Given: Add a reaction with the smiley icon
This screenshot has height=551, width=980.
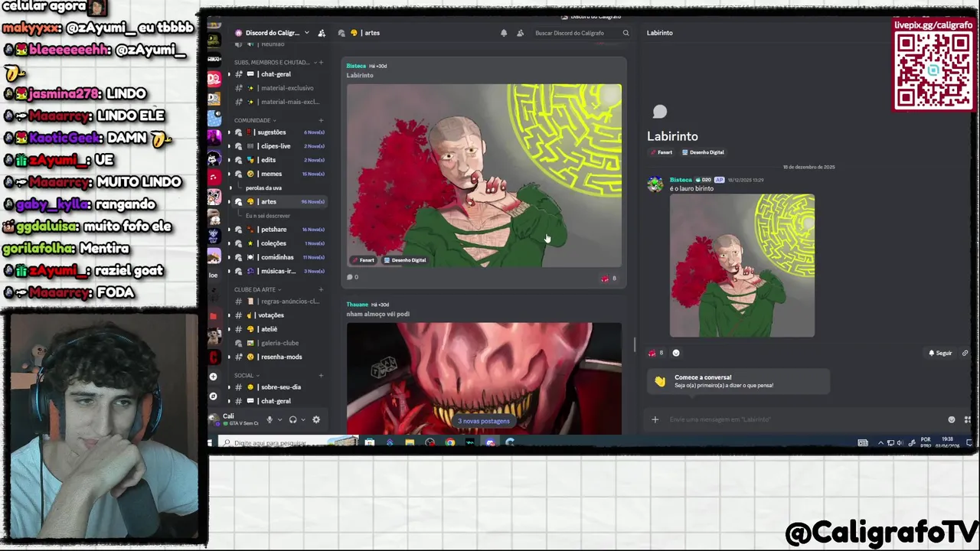Looking at the screenshot, I should pyautogui.click(x=676, y=353).
